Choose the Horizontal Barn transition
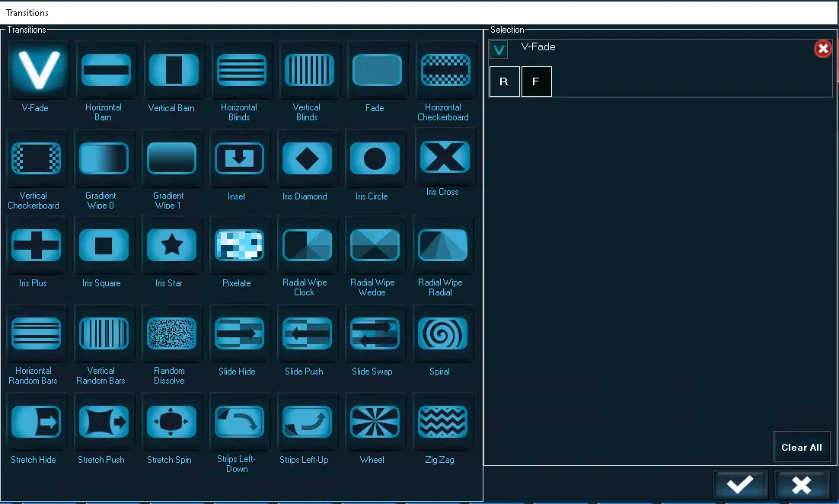 [103, 70]
